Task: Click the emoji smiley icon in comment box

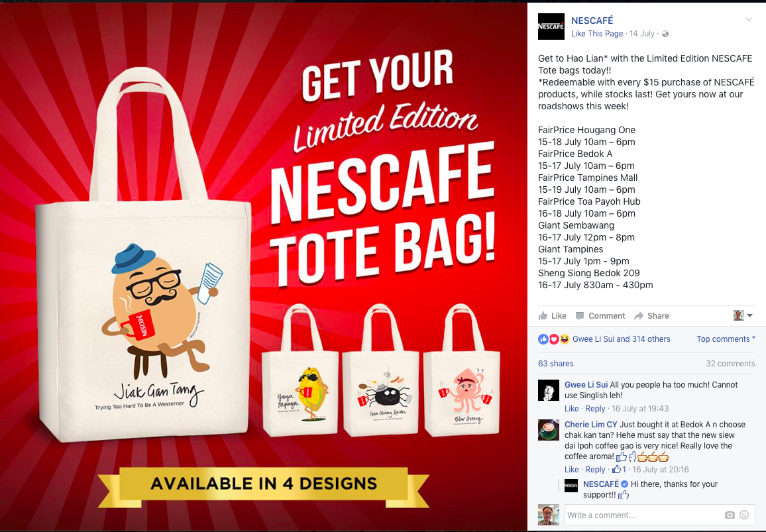Action: point(744,515)
